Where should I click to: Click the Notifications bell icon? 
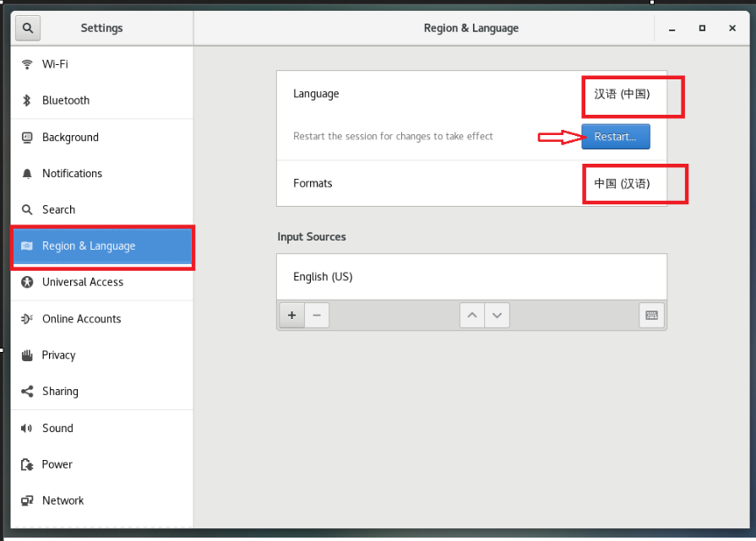[x=27, y=173]
